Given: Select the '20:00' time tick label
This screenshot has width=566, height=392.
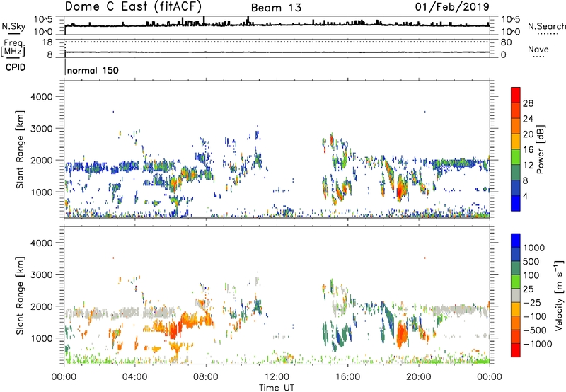Looking at the screenshot, I should tap(418, 377).
